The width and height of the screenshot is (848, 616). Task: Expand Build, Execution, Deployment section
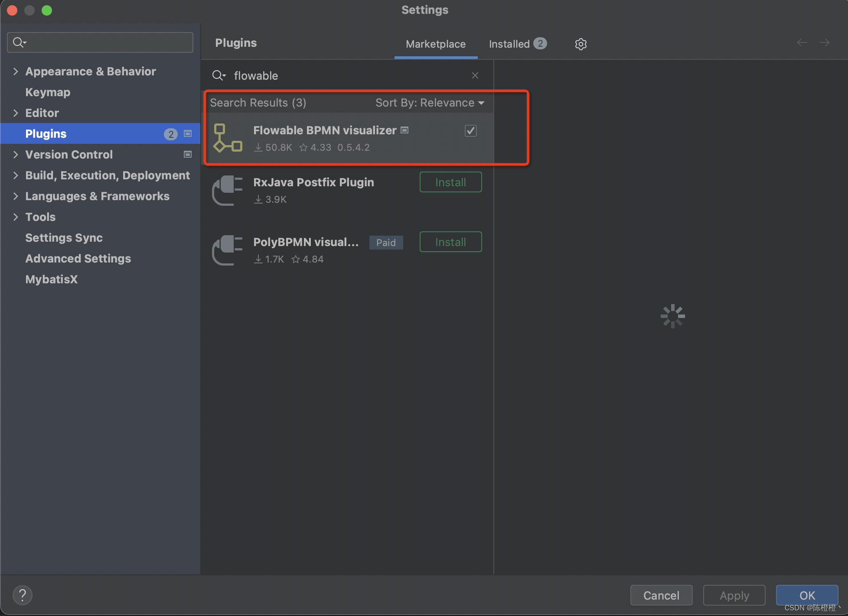point(16,175)
